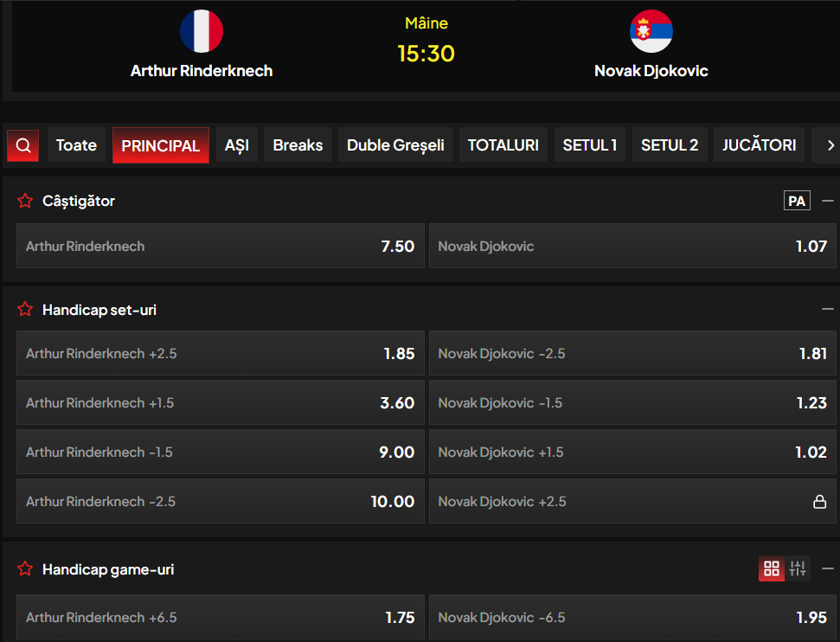Image resolution: width=840 pixels, height=642 pixels.
Task: Select Novak Djokovic -1.5 at 1.23
Action: 632,402
